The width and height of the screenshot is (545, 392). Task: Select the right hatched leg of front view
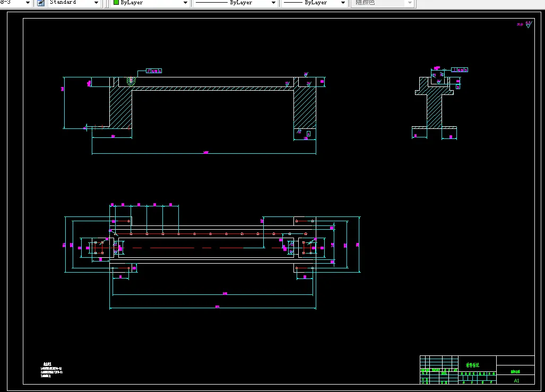[x=305, y=107]
